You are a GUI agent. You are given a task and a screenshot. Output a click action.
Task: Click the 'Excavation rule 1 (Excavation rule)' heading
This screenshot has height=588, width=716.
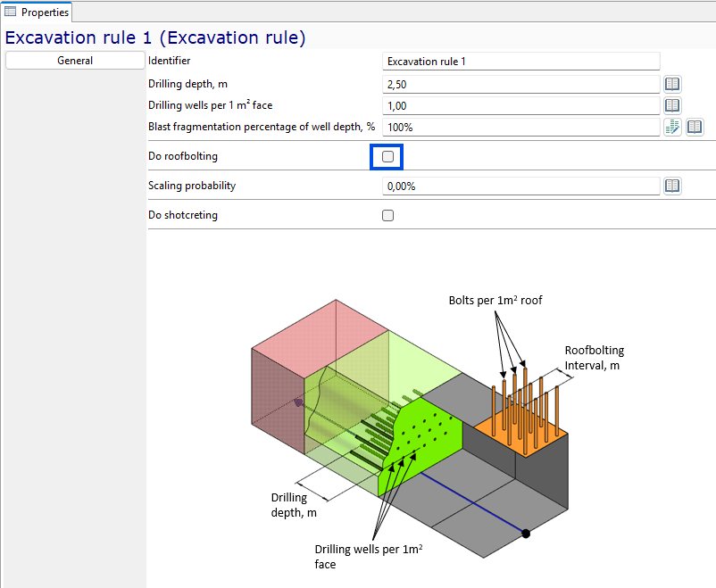[155, 37]
